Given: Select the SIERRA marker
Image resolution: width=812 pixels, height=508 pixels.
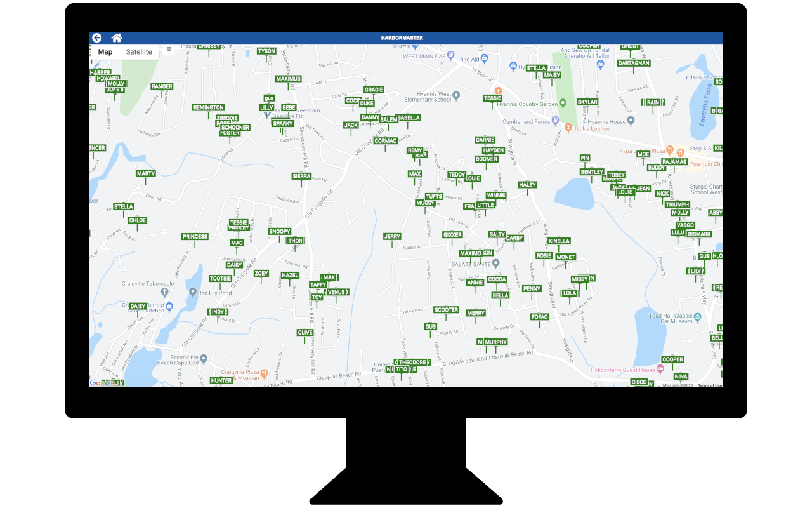Looking at the screenshot, I should point(301,177).
